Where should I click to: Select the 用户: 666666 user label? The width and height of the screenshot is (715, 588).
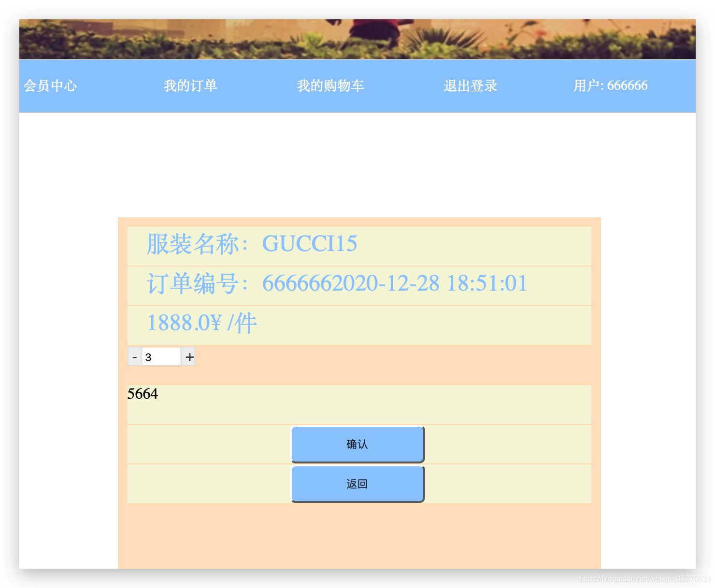pos(611,86)
